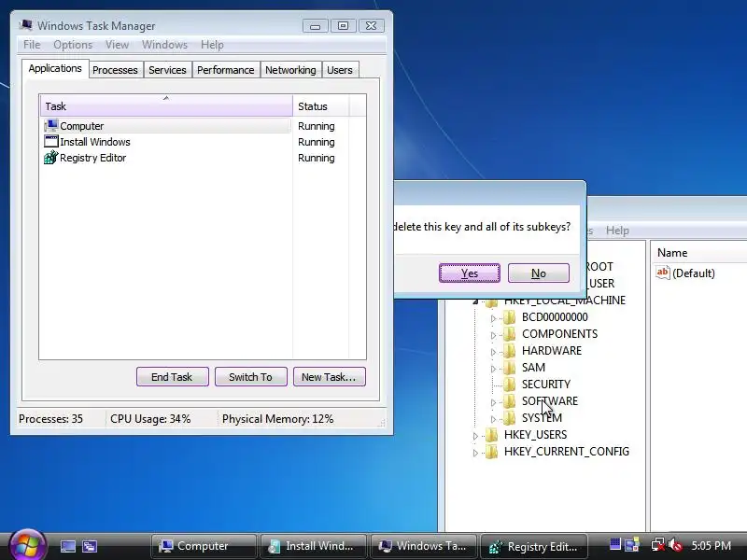Click the Install Windows task icon
This screenshot has width=747, height=560.
coord(51,142)
